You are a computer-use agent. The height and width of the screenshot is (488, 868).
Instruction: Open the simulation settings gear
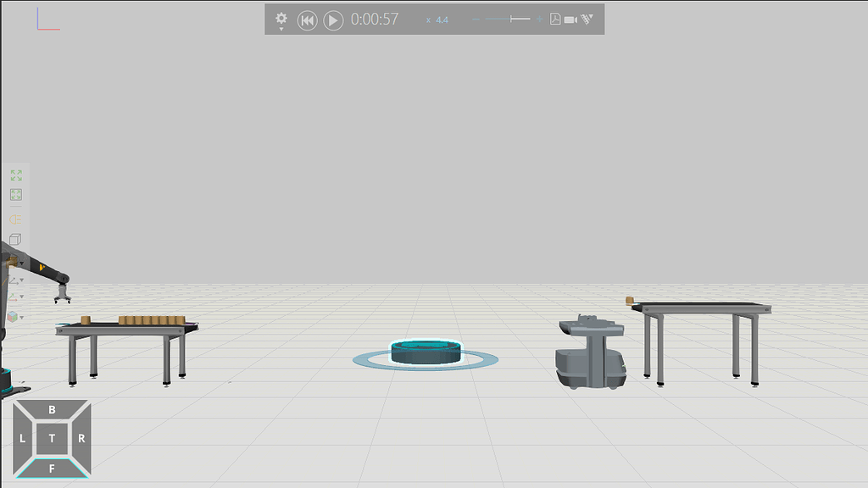point(281,19)
